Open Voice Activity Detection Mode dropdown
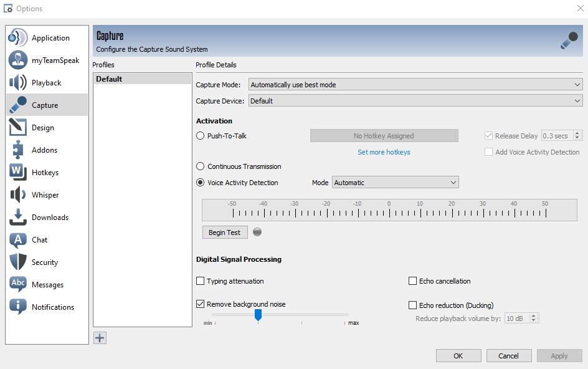The image size is (588, 369). (395, 183)
